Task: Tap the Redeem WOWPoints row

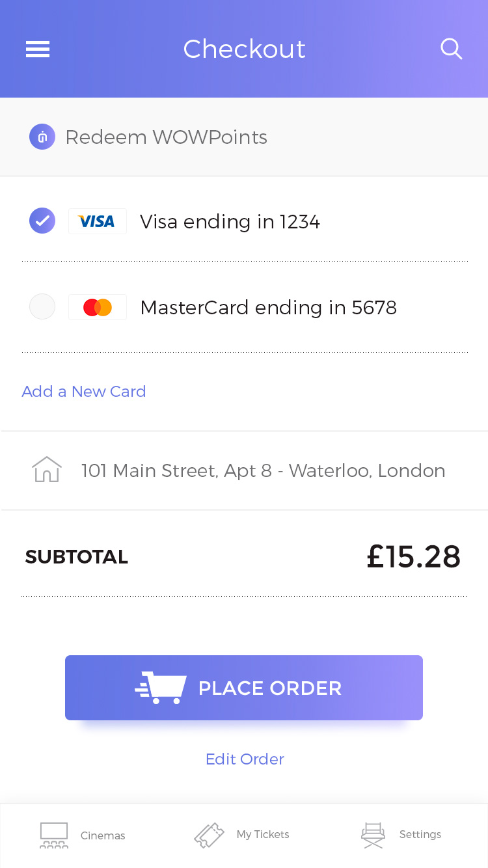Action: point(167,137)
